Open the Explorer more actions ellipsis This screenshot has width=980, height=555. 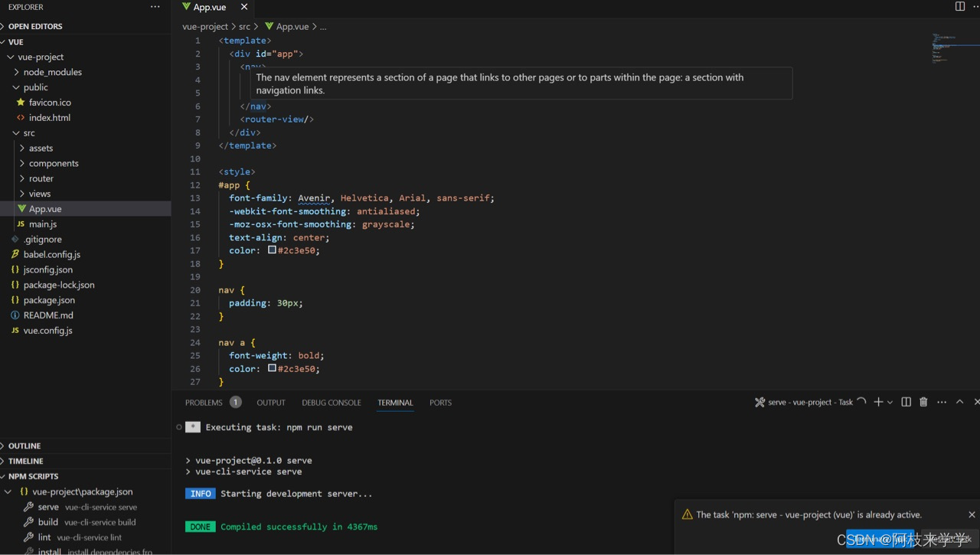coord(155,7)
